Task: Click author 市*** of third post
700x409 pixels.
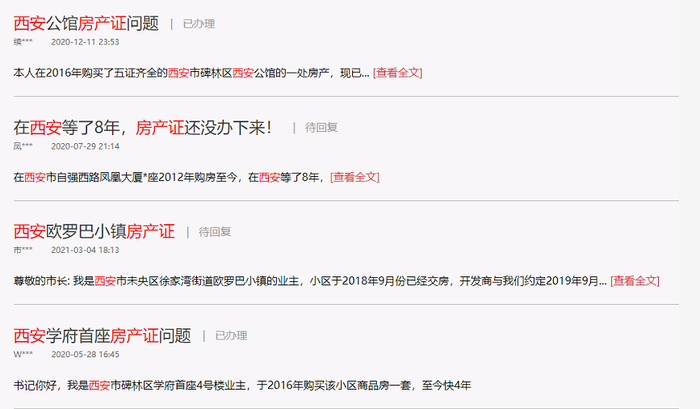Action: coord(23,250)
